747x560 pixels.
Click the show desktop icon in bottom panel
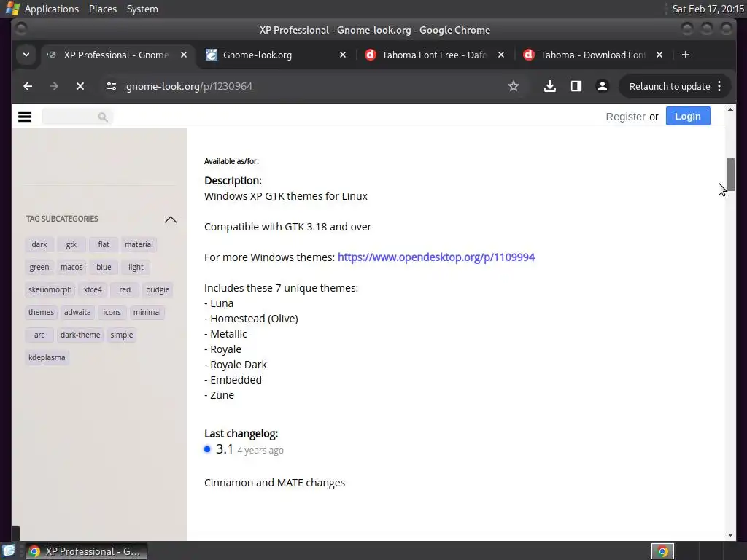coord(9,551)
